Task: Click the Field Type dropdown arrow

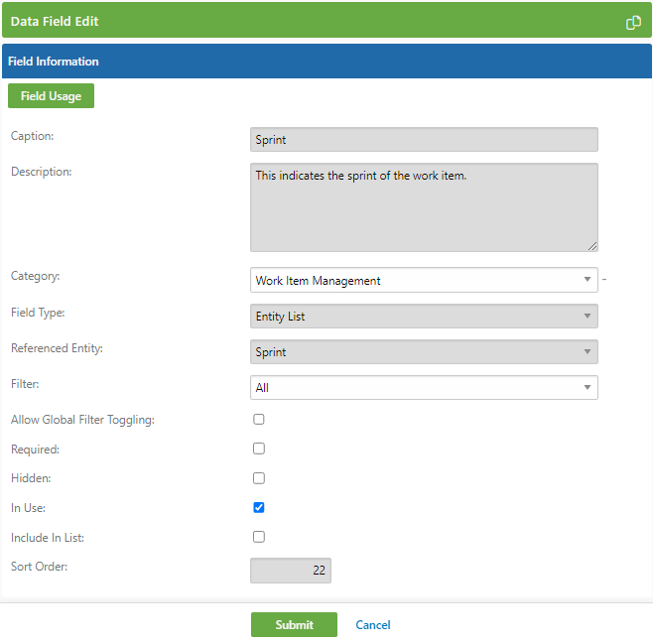Action: click(x=588, y=316)
